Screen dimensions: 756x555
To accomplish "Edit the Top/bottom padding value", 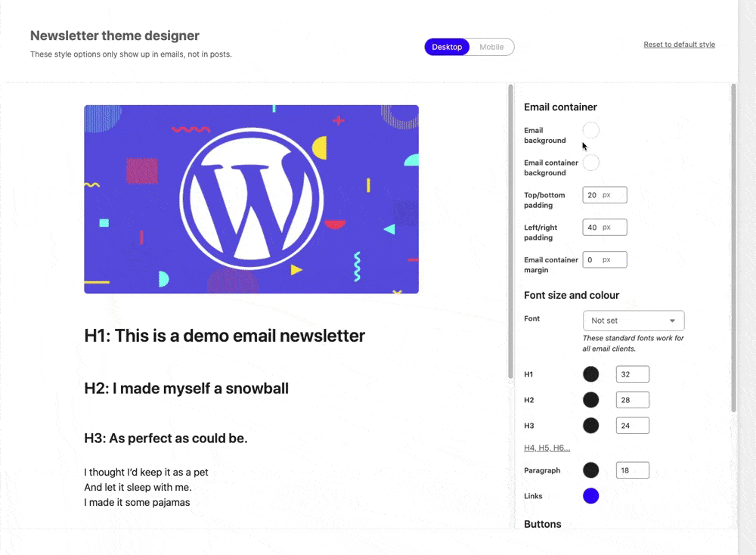I will [x=604, y=194].
